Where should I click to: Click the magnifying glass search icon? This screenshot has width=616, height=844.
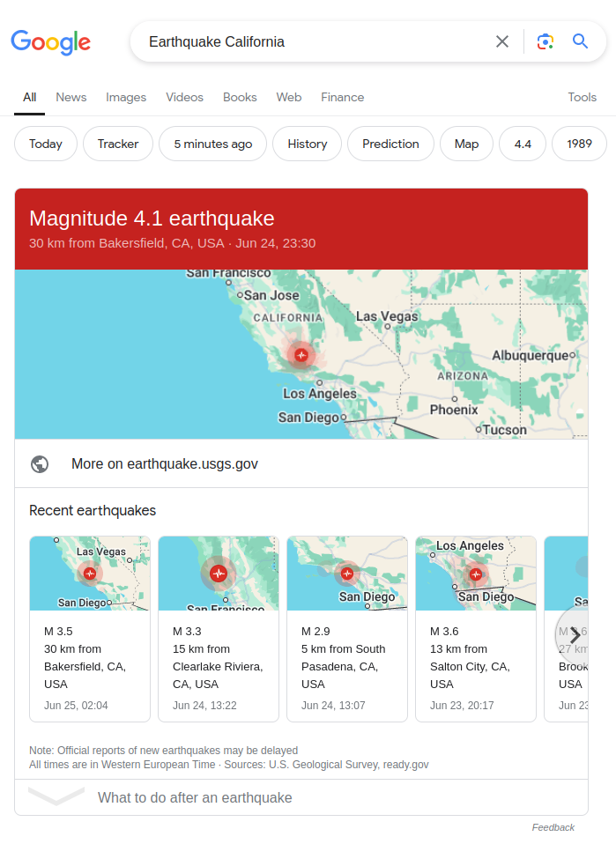click(x=580, y=41)
